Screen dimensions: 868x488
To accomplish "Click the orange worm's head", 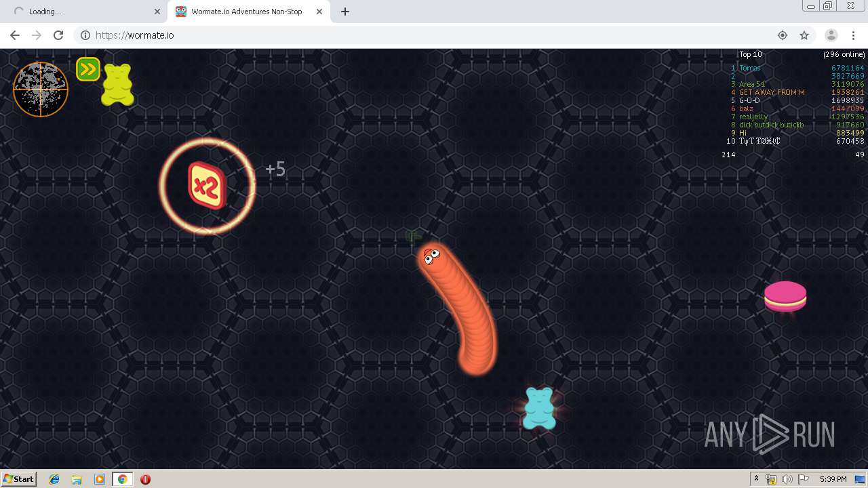I will click(431, 256).
